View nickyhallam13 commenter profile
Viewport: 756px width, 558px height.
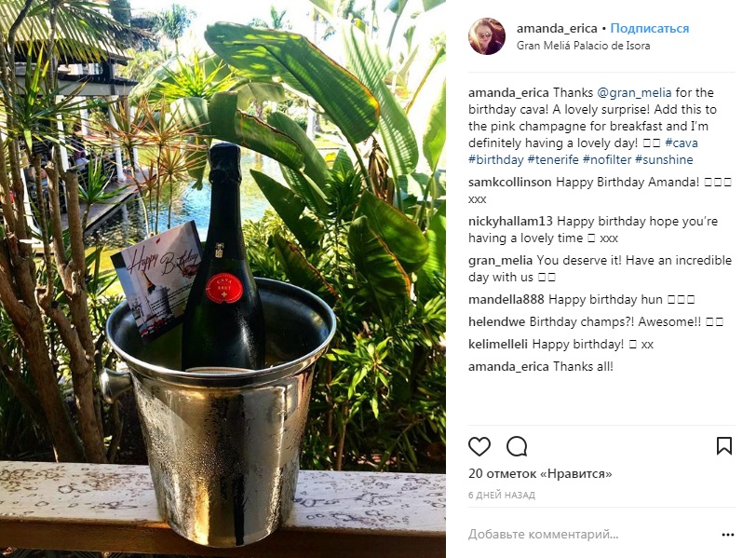tap(510, 222)
